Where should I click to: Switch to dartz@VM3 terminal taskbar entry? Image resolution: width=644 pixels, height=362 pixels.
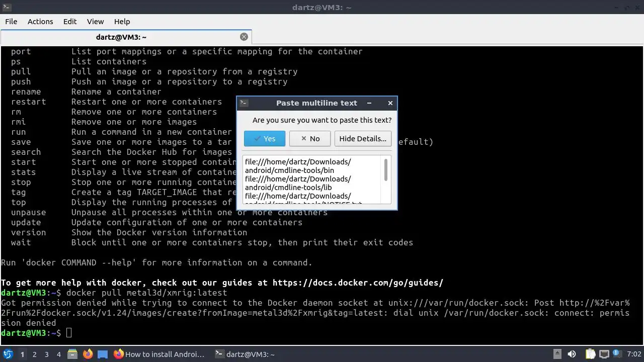coord(245,354)
